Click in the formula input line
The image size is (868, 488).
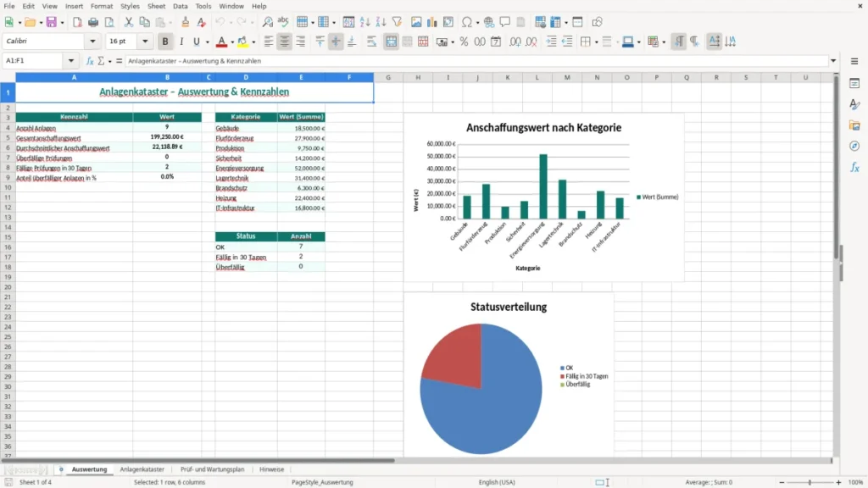click(477, 61)
